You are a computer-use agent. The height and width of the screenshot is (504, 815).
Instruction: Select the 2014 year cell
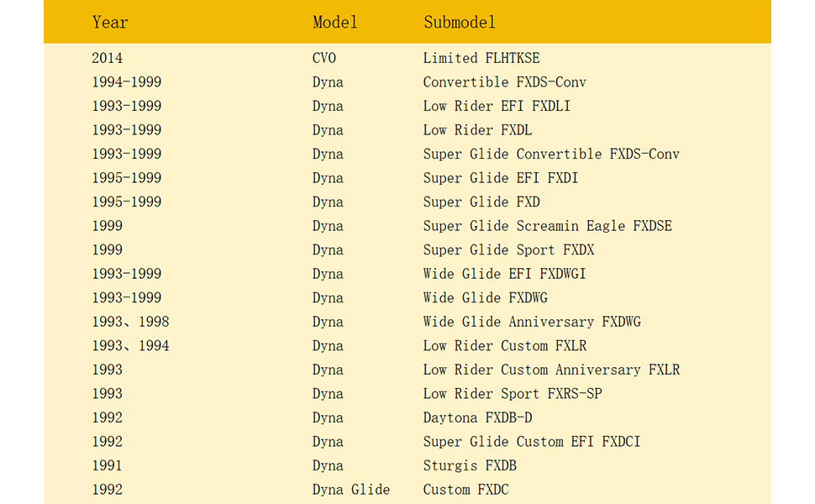click(x=107, y=58)
